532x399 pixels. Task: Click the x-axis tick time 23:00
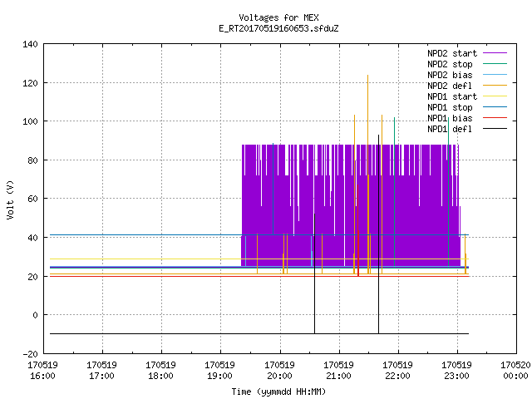[x=456, y=377]
